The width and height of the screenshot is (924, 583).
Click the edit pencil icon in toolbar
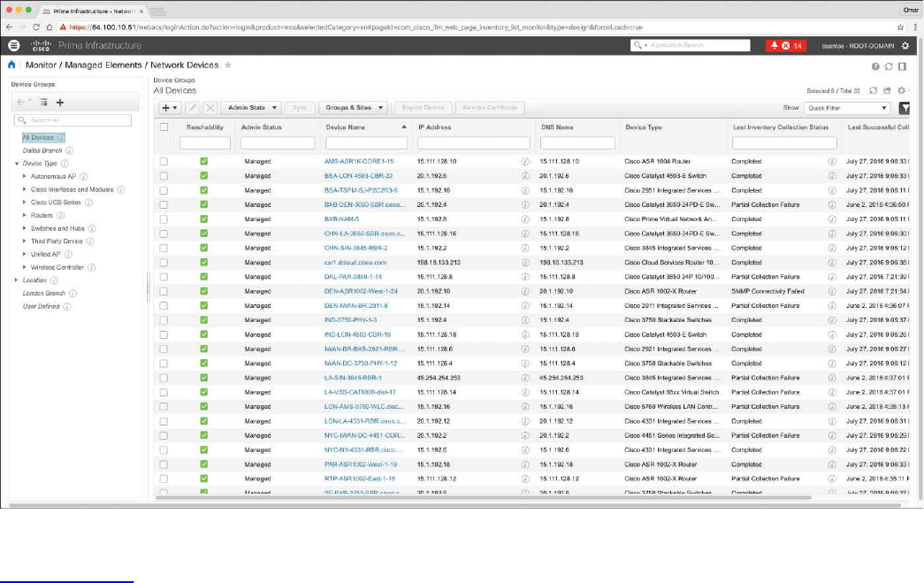click(192, 108)
